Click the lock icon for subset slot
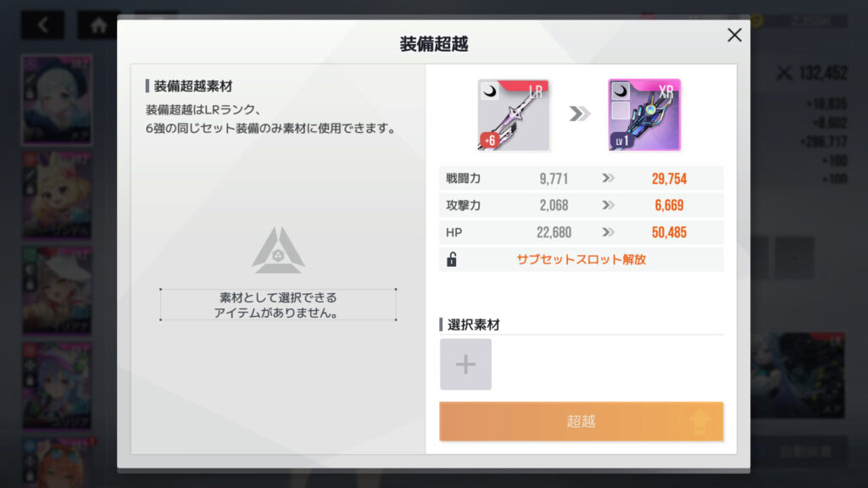 click(452, 259)
